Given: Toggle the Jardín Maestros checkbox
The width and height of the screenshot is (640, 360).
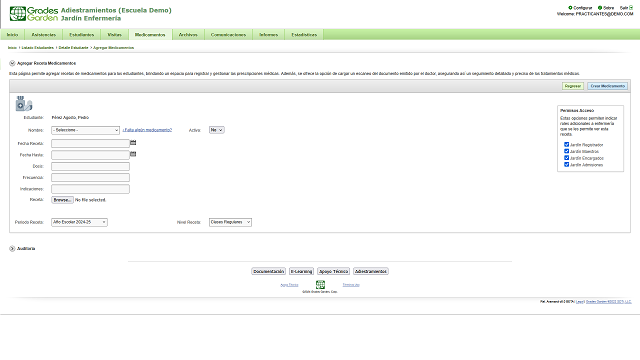Looking at the screenshot, I should [x=567, y=151].
